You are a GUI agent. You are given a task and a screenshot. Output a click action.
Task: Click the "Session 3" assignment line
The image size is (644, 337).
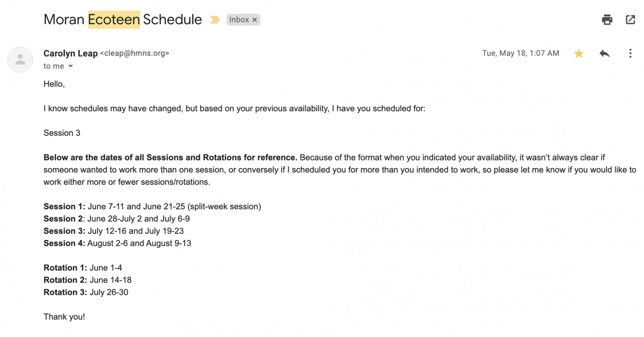point(62,133)
